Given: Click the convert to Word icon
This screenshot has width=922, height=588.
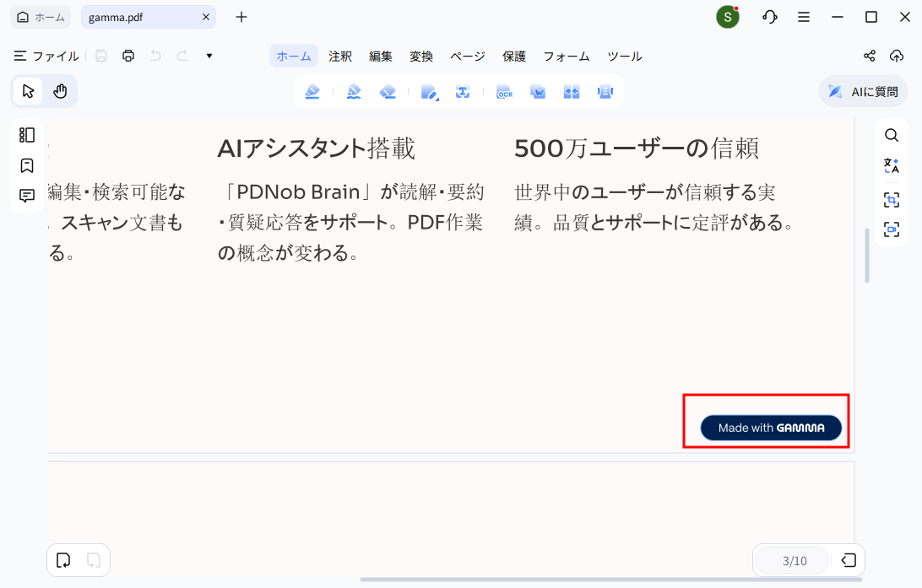Looking at the screenshot, I should click(x=538, y=92).
